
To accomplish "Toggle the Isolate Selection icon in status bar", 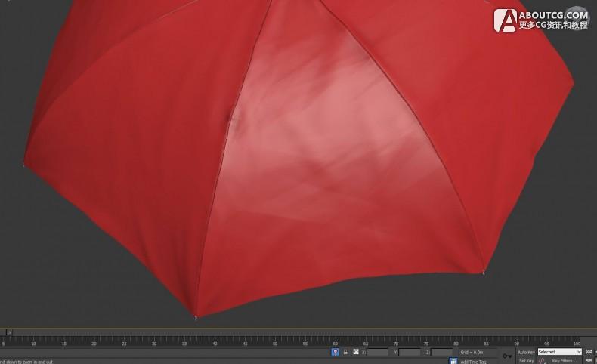I will click(335, 352).
